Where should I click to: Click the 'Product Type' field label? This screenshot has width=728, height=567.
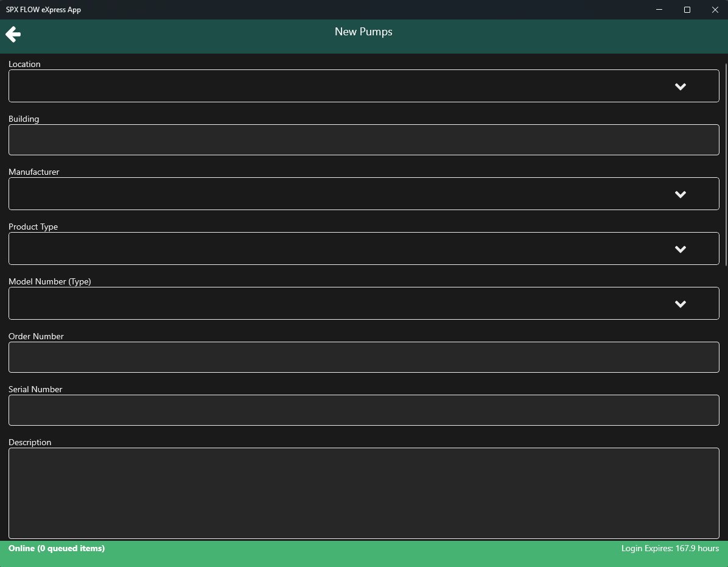[x=33, y=227]
